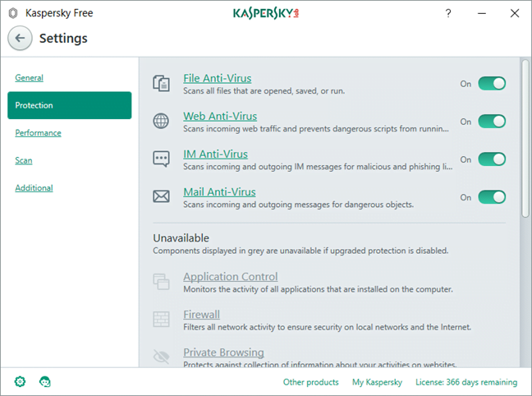Click the File Anti-Virus documents icon
Screen dimensions: 532x396
161,84
